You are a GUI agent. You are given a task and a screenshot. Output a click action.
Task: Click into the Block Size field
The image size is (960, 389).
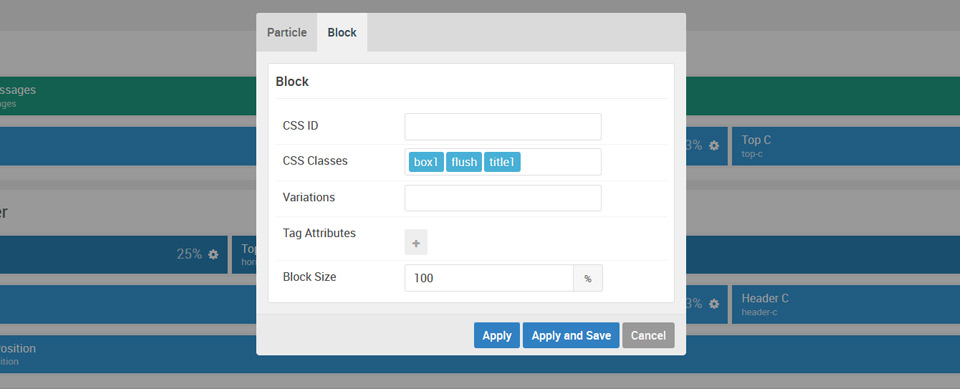[x=489, y=278]
